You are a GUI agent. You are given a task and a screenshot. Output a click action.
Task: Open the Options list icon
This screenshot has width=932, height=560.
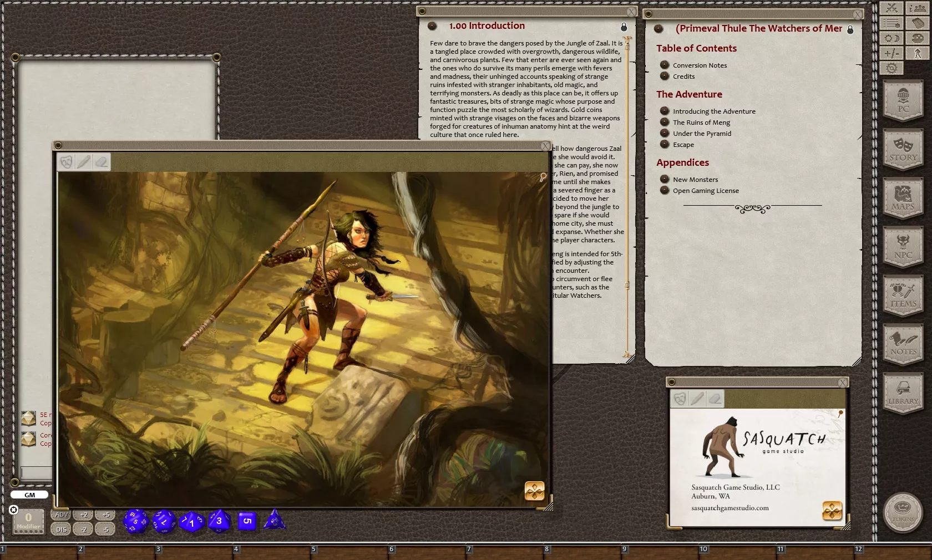pyautogui.click(x=892, y=23)
